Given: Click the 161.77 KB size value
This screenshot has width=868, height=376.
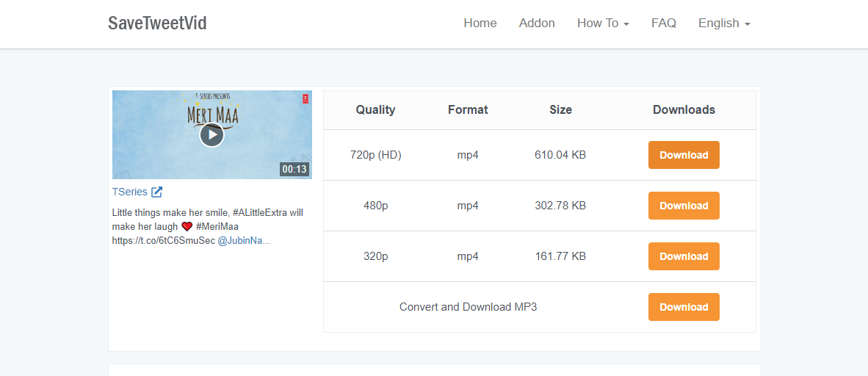Looking at the screenshot, I should (560, 256).
